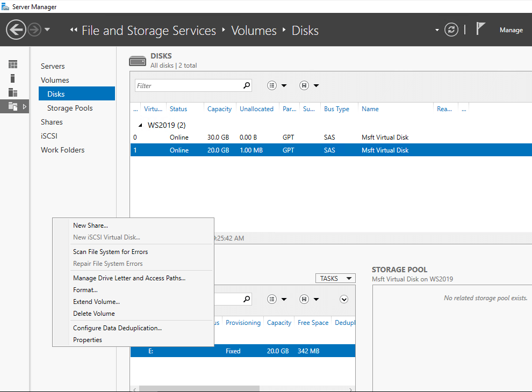Viewport: 532px width, 392px height.
Task: Open header dropdown arrow beside refresh
Action: (437, 30)
